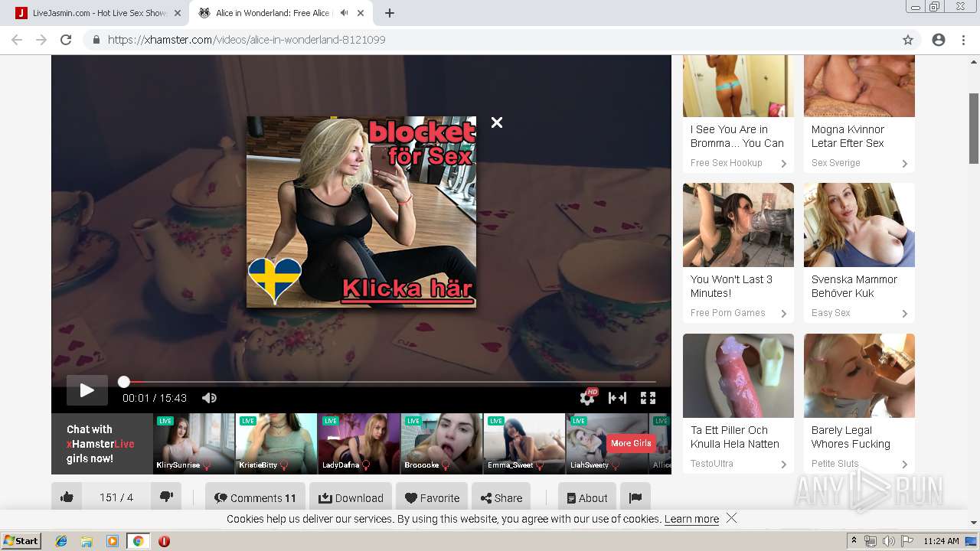Reload the current page
This screenshot has height=551, width=980.
66,40
